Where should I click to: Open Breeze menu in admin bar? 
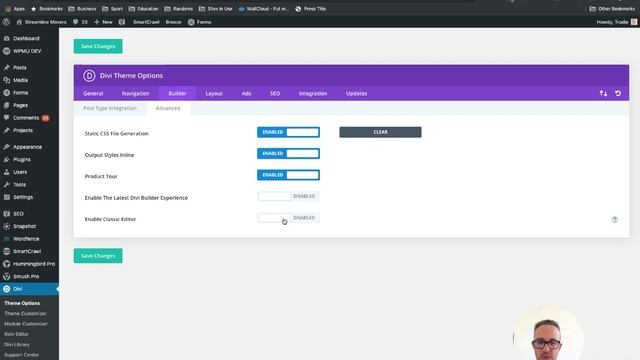pyautogui.click(x=173, y=22)
